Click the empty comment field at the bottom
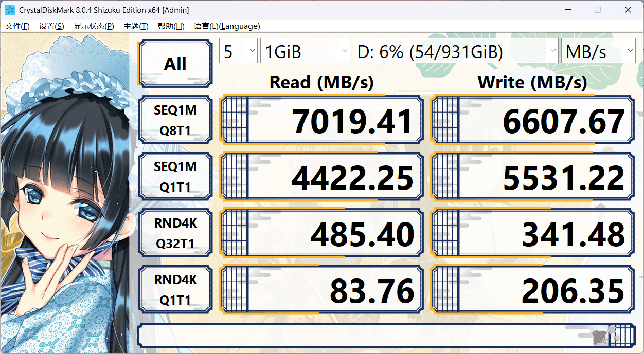The height and width of the screenshot is (354, 644). pyautogui.click(x=386, y=335)
